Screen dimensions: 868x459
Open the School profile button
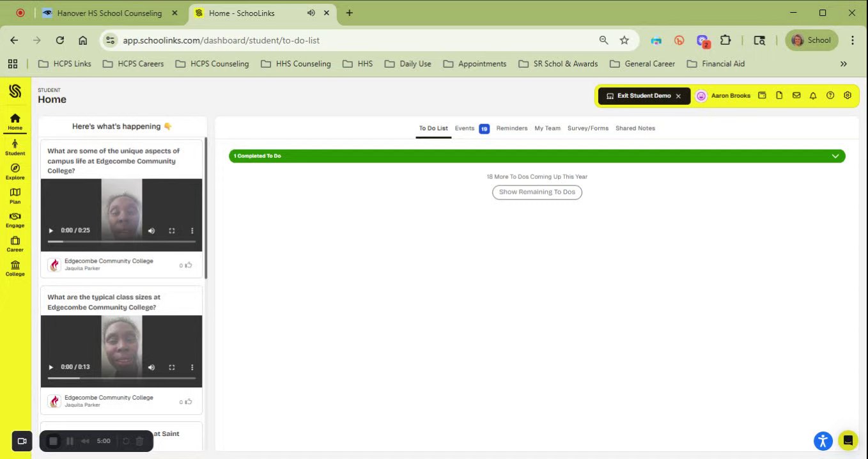coord(811,40)
